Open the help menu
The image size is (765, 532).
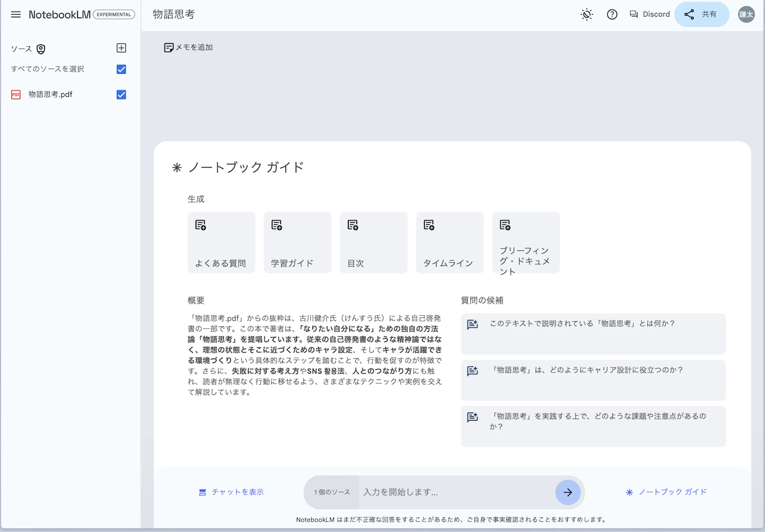pyautogui.click(x=612, y=14)
